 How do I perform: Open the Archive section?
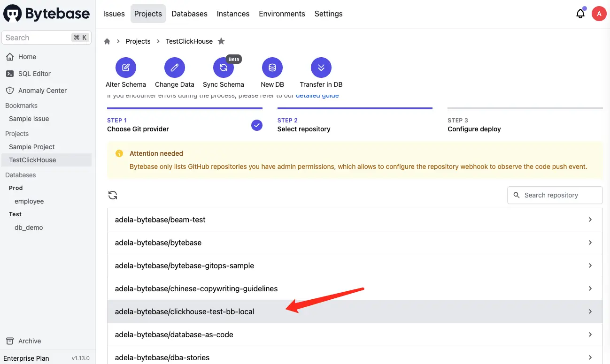(x=30, y=341)
